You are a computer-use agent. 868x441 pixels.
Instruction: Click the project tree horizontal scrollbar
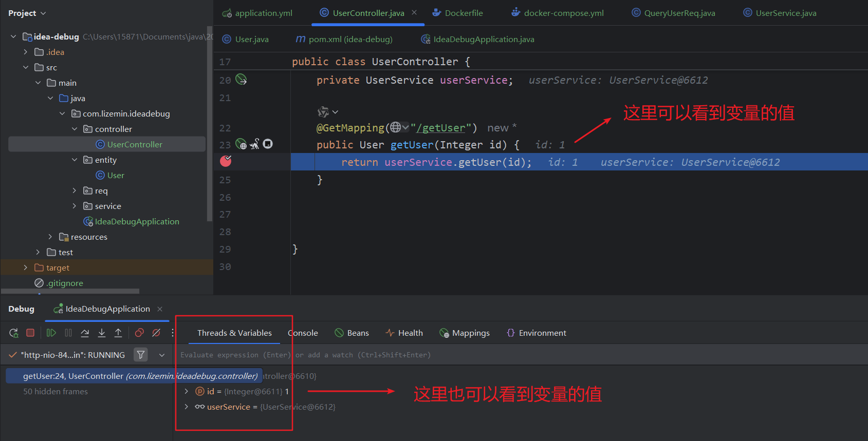pos(70,291)
